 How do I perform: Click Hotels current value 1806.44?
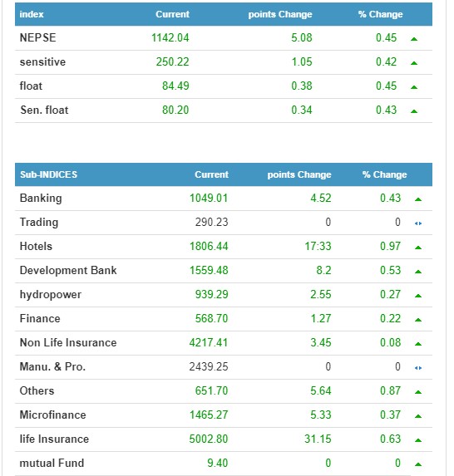[209, 246]
